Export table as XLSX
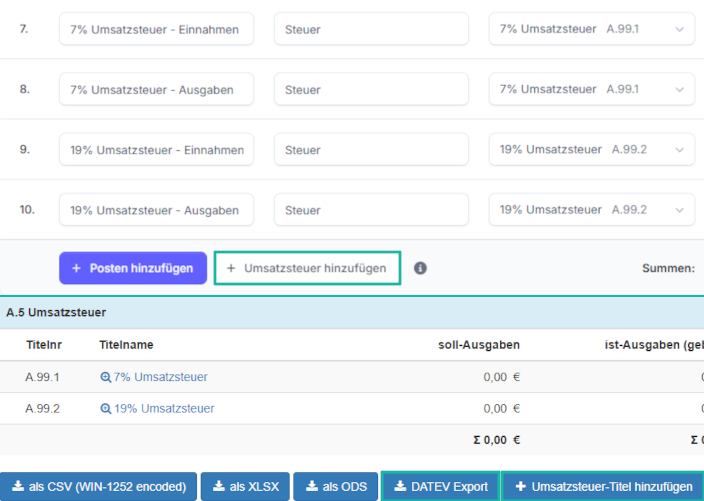 point(245,486)
